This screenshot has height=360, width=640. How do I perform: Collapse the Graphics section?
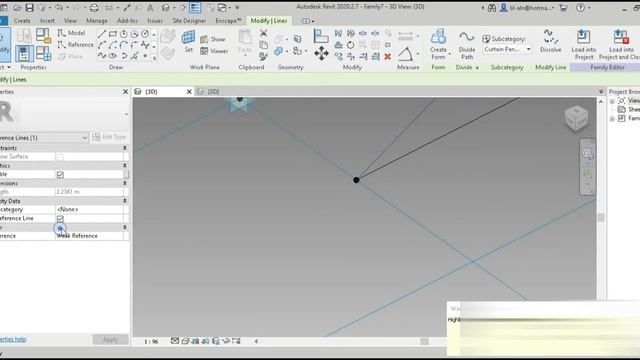click(x=124, y=165)
